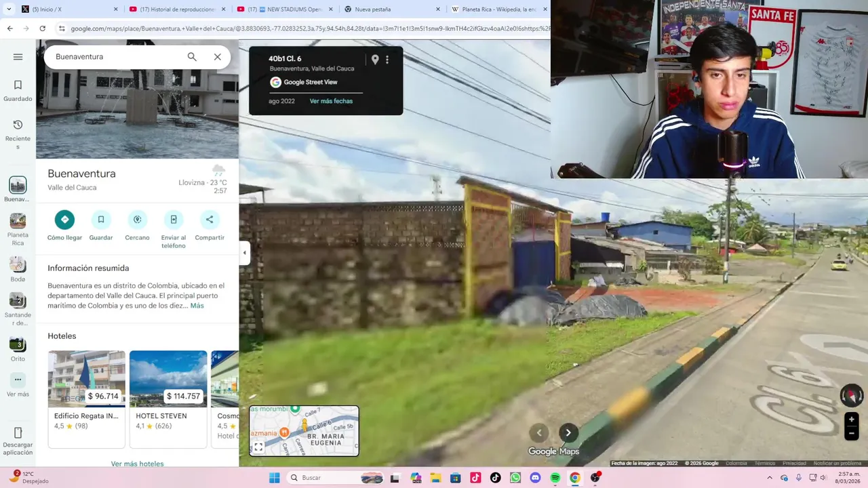
Task: Click the search magnifier icon
Action: (x=192, y=57)
